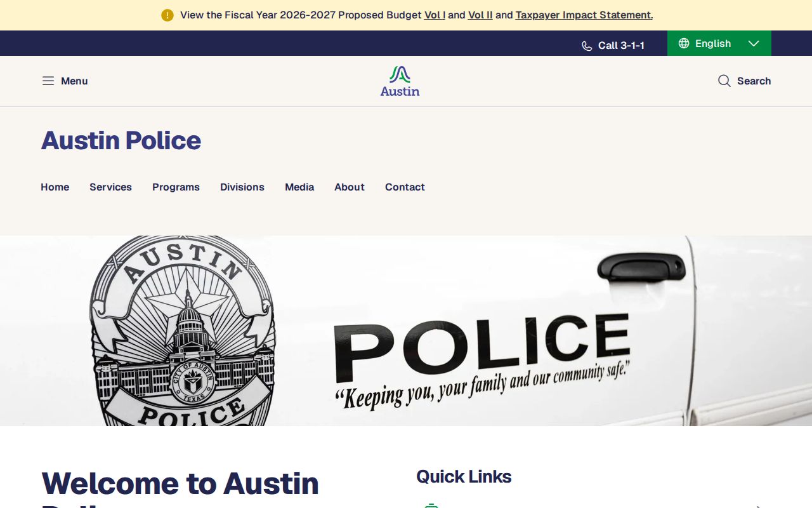Open the Divisions nav item
The height and width of the screenshot is (508, 812).
[x=242, y=187]
